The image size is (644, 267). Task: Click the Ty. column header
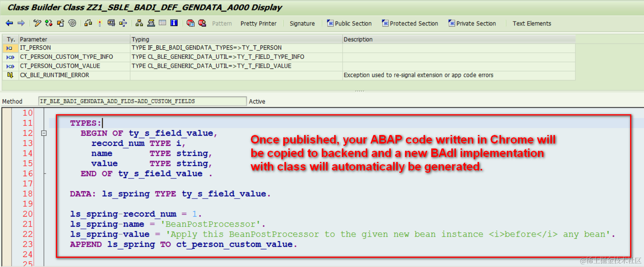(11, 39)
